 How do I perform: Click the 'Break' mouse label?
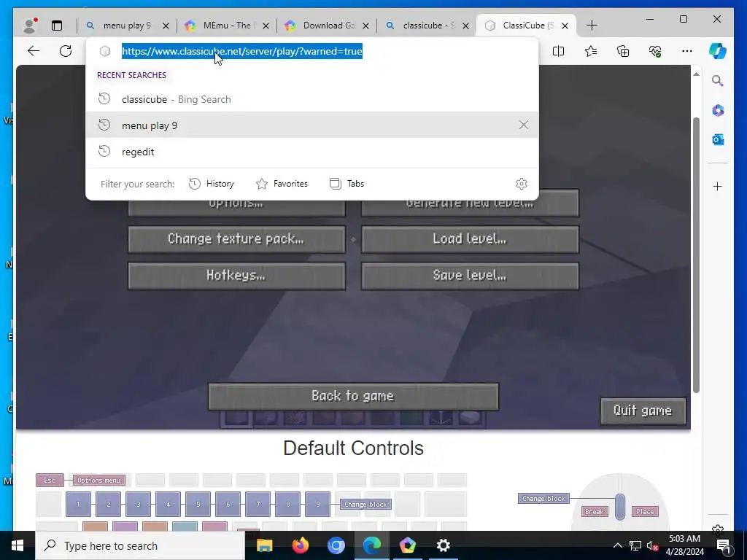tap(594, 511)
